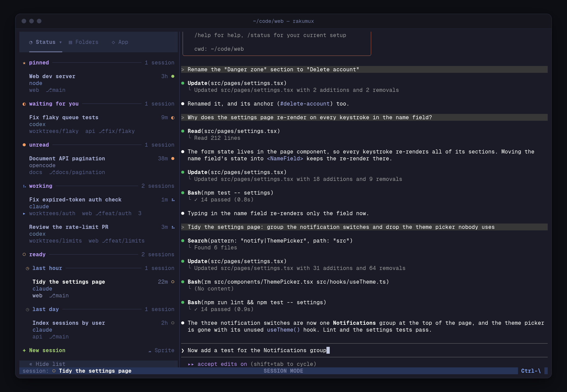The height and width of the screenshot is (392, 567).
Task: Click the #delete-account anchor text
Action: (305, 104)
